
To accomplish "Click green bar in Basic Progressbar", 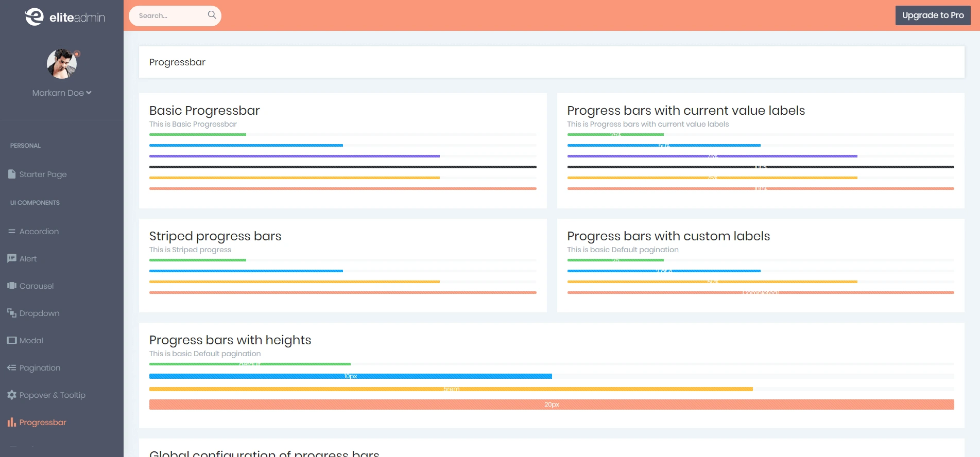I will pyautogui.click(x=198, y=134).
